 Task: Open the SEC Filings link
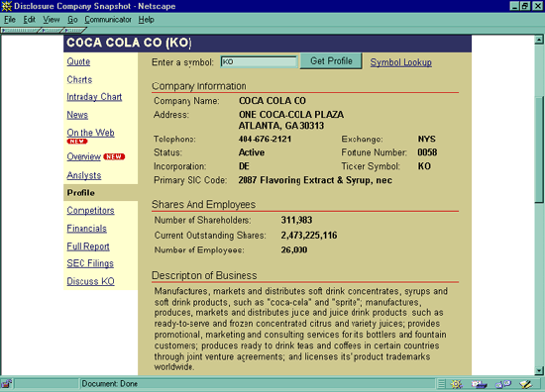(90, 263)
